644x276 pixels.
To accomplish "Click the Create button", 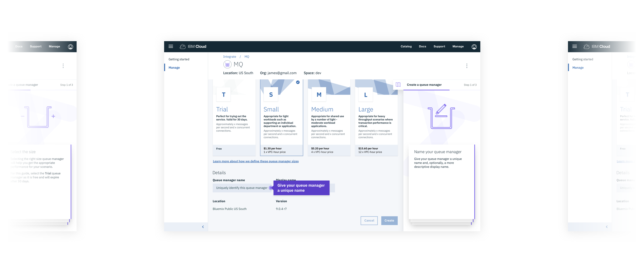I will tap(389, 221).
